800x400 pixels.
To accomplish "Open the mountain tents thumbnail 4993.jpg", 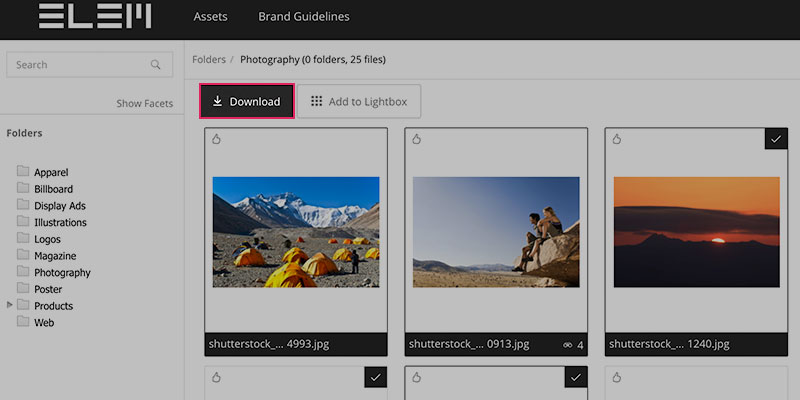I will coord(296,232).
